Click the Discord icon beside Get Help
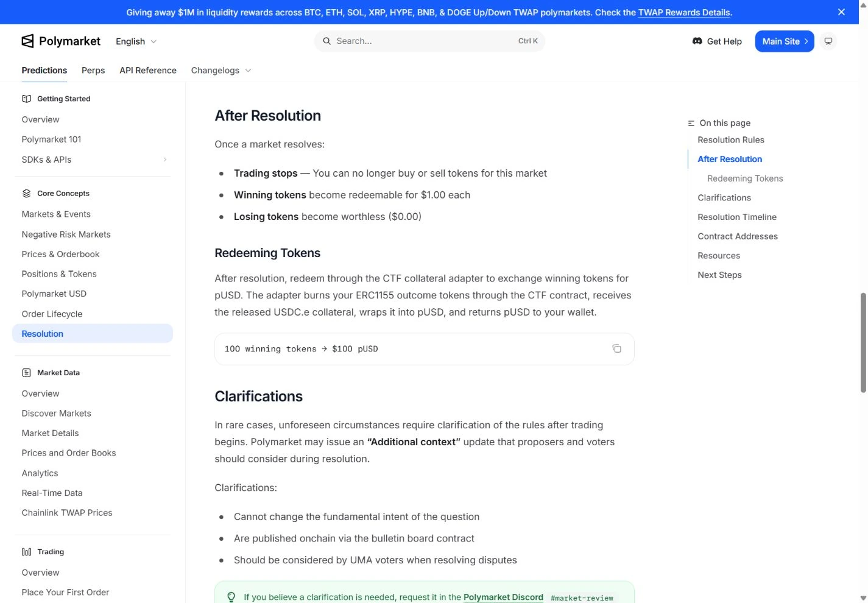This screenshot has height=603, width=868. [697, 41]
